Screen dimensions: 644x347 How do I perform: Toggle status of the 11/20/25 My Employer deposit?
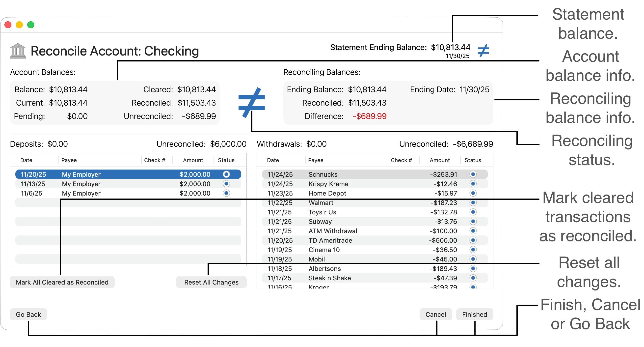click(226, 174)
